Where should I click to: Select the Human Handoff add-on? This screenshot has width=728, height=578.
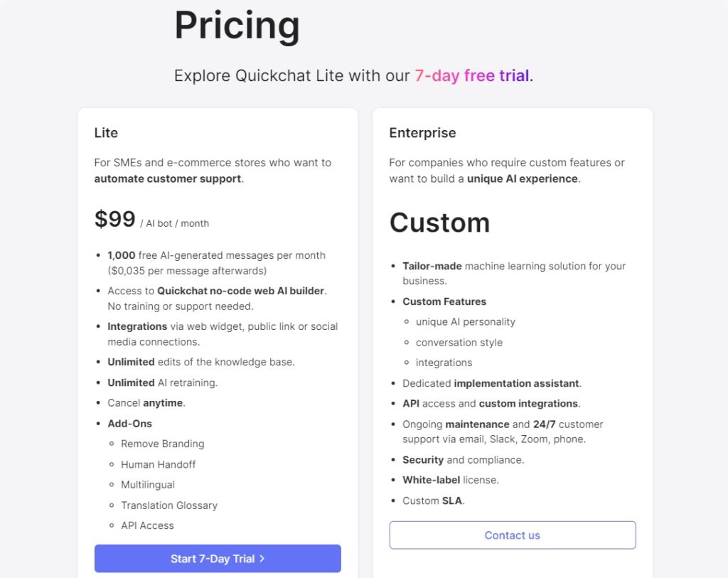click(158, 464)
